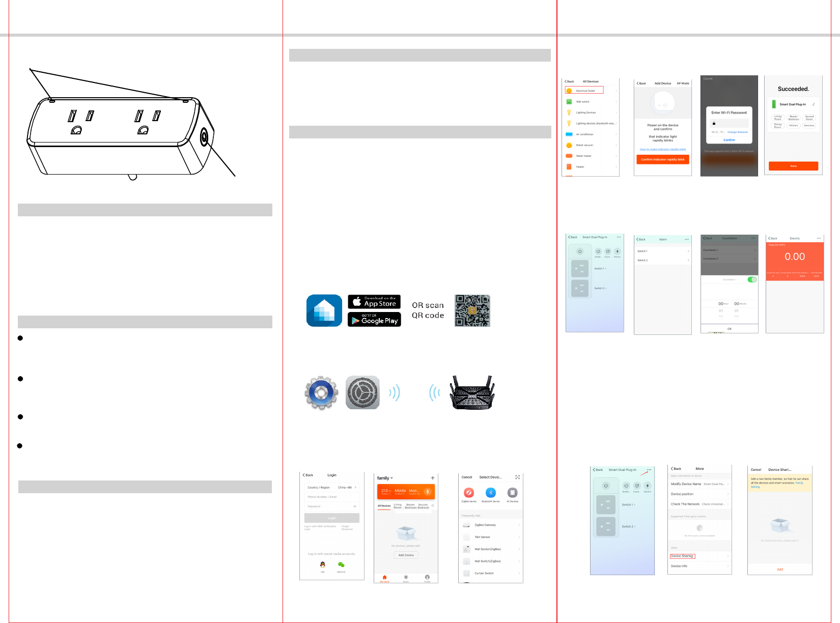
Task: Switch to Living Room tab on family screen
Action: 398,506
